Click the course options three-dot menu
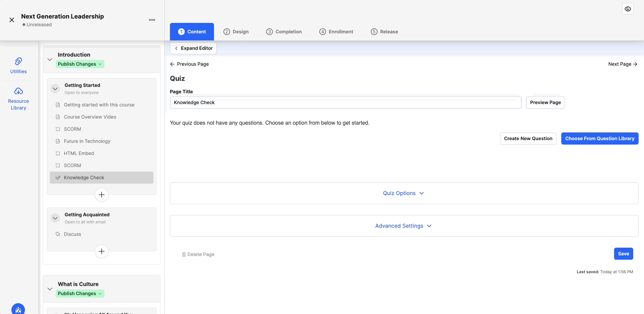This screenshot has height=314, width=644. (x=152, y=20)
